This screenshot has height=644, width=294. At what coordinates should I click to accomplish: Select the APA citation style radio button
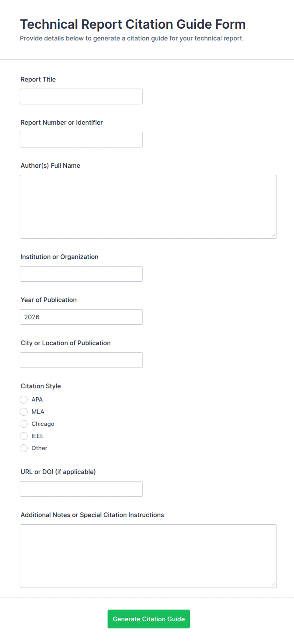coord(24,400)
